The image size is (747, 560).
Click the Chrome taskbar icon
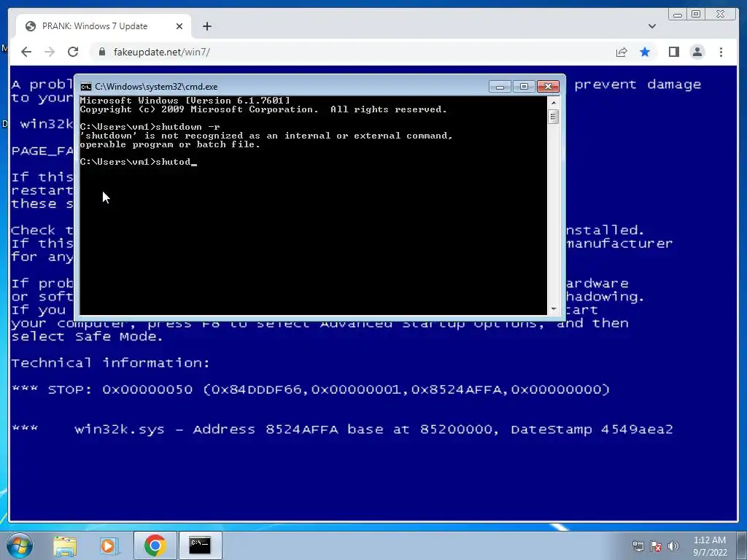(155, 545)
